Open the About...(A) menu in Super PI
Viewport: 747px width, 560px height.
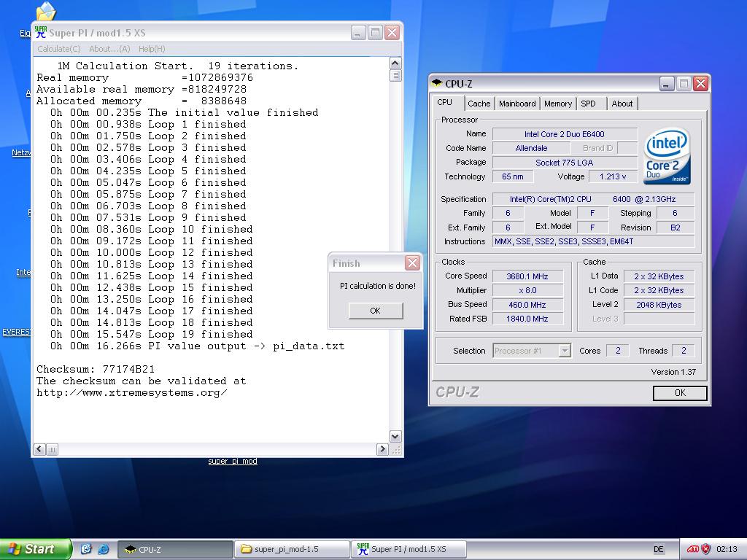109,49
